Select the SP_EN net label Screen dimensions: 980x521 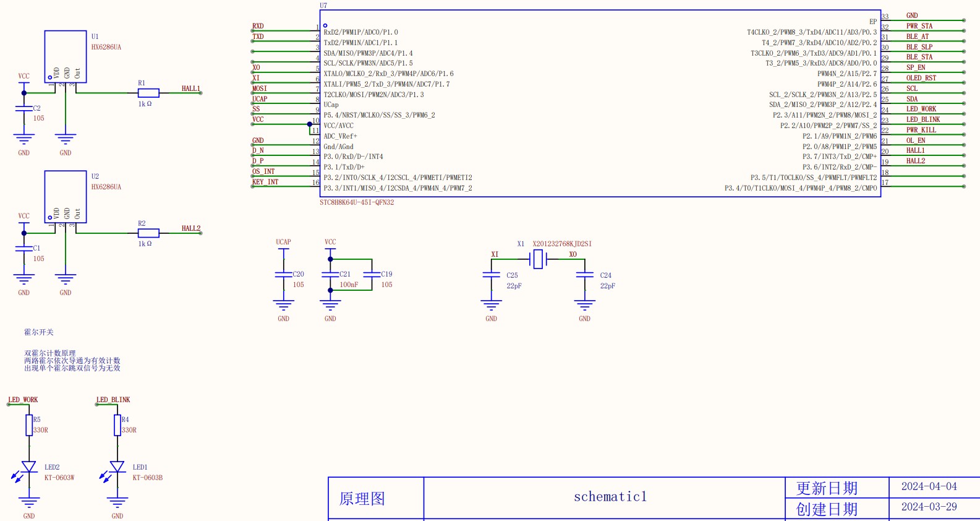(916, 67)
